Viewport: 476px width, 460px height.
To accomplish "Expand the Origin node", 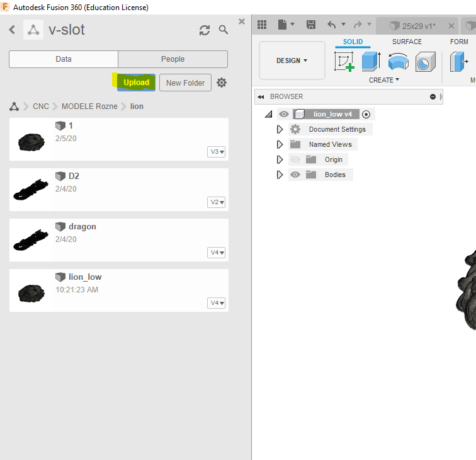I will (x=280, y=159).
